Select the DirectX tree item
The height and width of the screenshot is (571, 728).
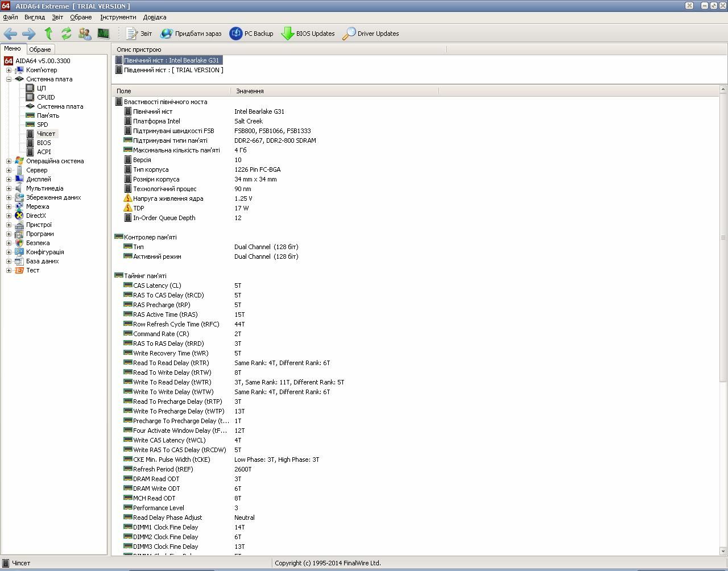pos(36,216)
